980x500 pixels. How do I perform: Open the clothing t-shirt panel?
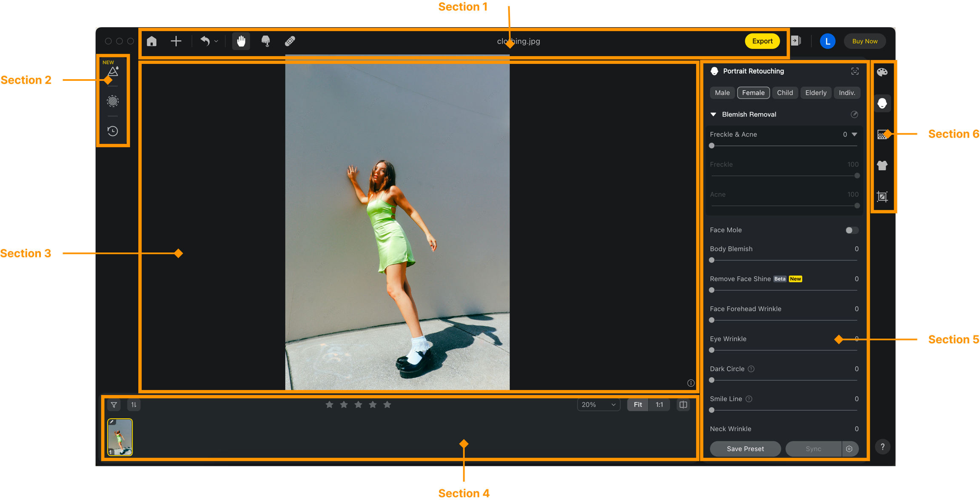882,166
